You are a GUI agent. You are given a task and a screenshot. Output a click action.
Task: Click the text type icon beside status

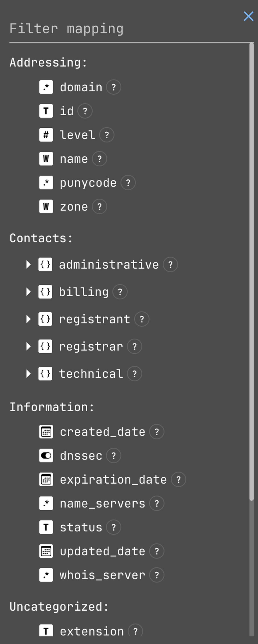point(46,527)
